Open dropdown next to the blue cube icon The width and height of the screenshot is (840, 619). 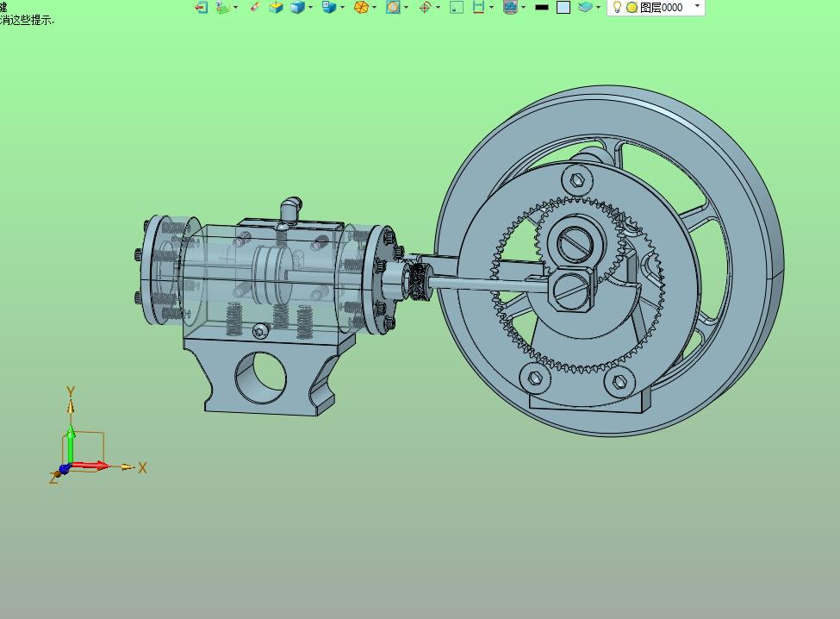(311, 8)
